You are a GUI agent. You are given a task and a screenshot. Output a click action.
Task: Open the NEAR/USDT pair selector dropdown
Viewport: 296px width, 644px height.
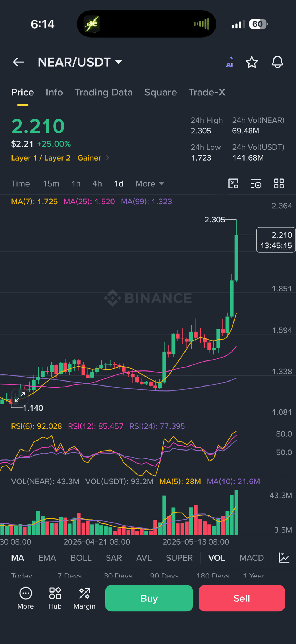pyautogui.click(x=80, y=62)
